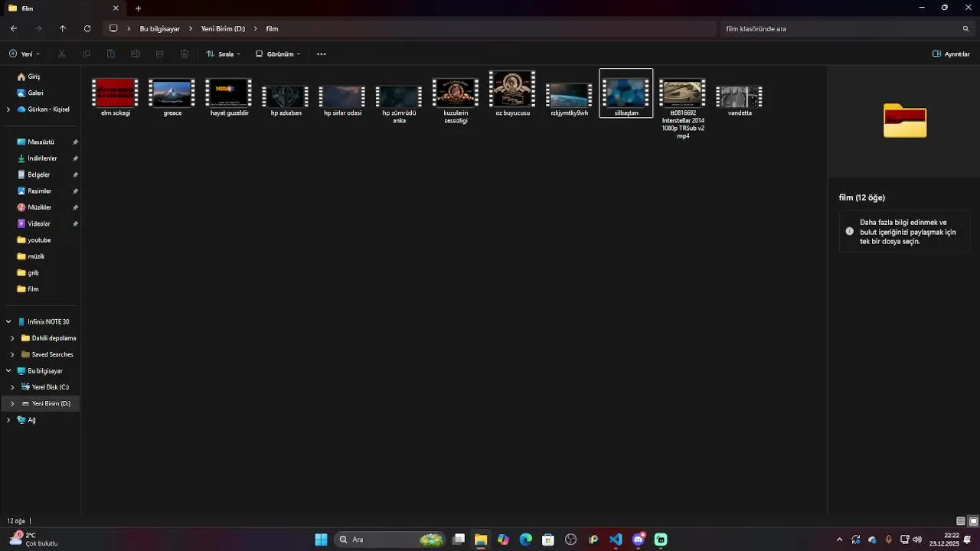Click Bu bilgisayar in address breadcrumb
Viewport: 980px width, 551px height.
point(160,28)
